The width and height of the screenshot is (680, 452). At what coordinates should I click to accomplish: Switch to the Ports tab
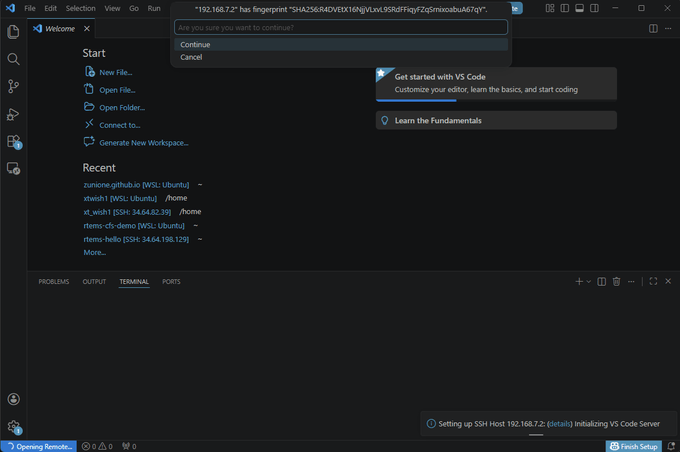pyautogui.click(x=171, y=282)
